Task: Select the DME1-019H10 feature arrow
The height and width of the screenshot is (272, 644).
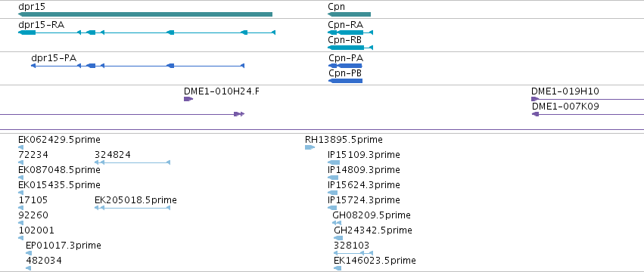Action: click(587, 99)
